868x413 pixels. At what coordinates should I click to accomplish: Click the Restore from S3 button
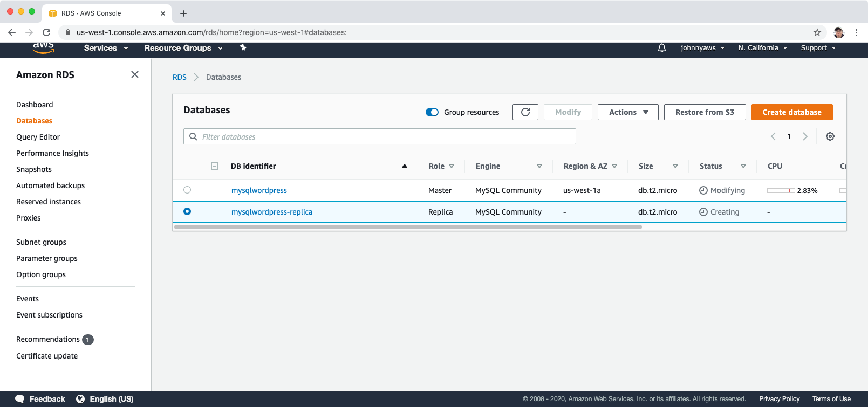[x=705, y=112]
